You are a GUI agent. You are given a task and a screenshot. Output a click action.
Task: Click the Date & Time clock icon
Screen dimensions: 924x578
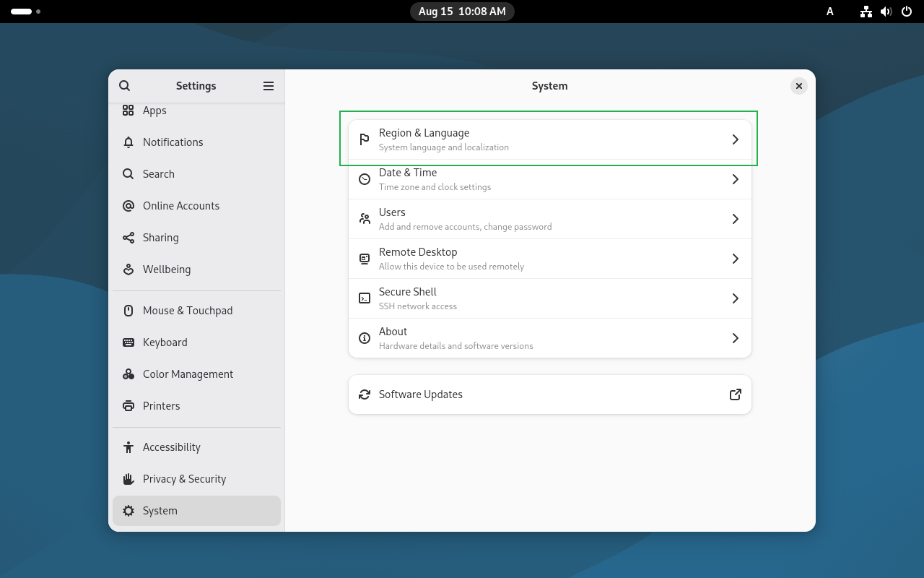pyautogui.click(x=365, y=179)
